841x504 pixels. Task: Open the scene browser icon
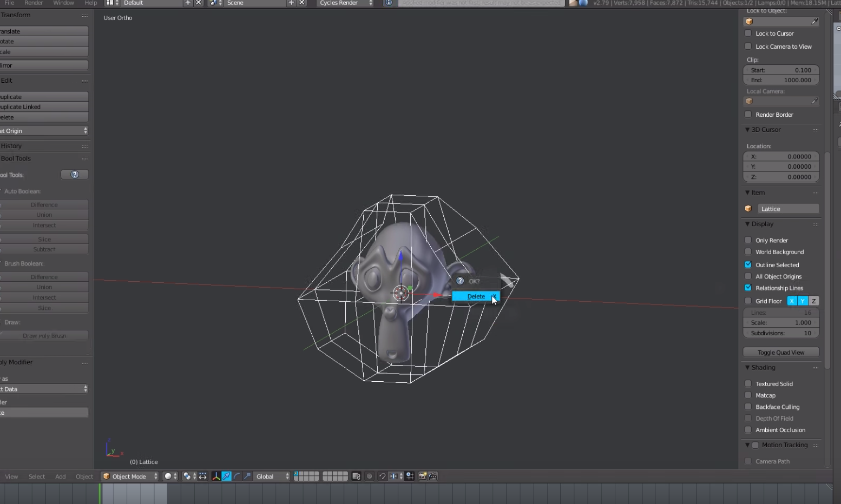coord(215,3)
